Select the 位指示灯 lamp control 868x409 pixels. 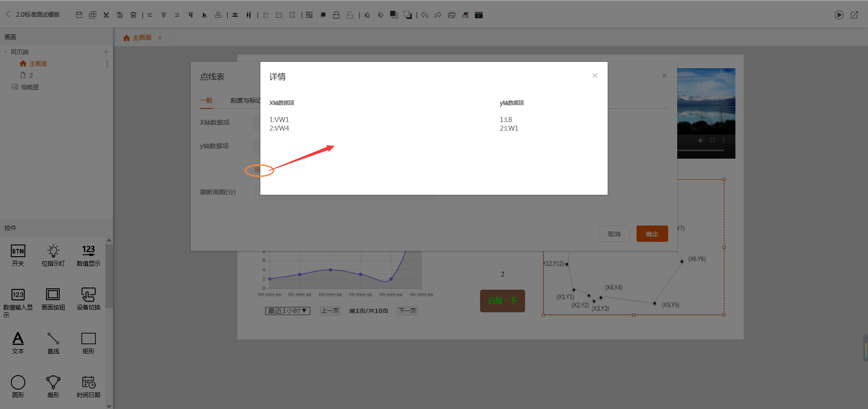point(53,255)
